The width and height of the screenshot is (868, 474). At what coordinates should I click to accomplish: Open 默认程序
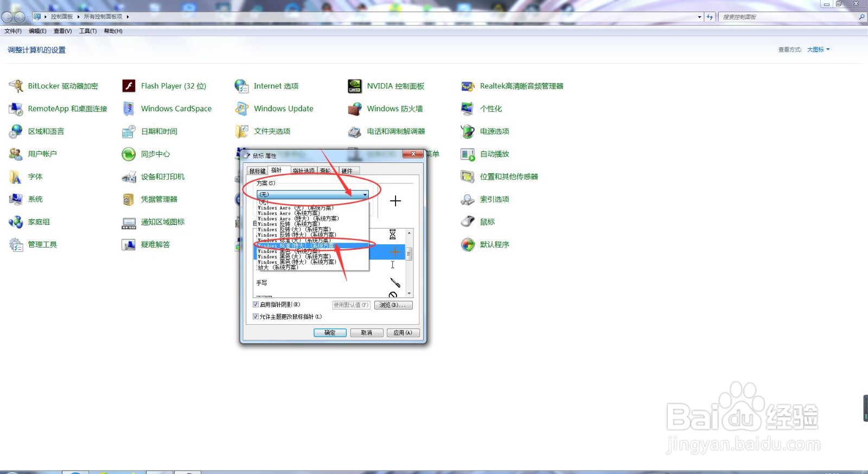(485, 245)
